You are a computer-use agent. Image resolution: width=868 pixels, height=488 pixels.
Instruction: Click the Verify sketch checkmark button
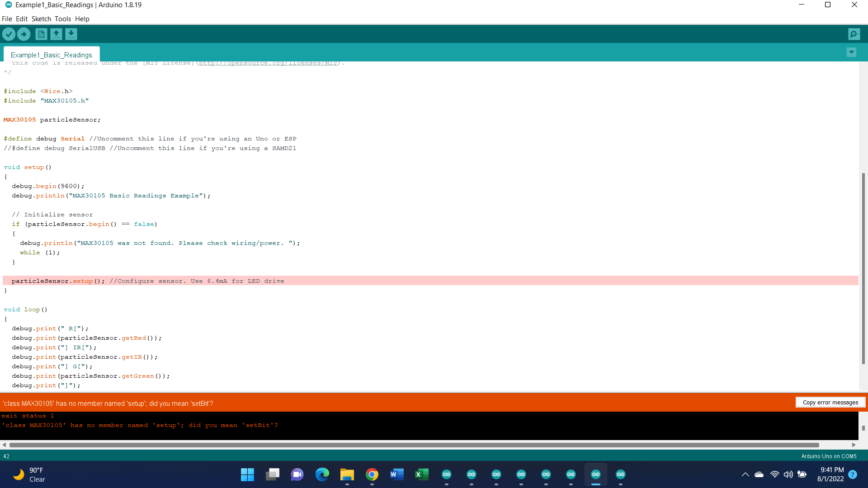click(9, 34)
